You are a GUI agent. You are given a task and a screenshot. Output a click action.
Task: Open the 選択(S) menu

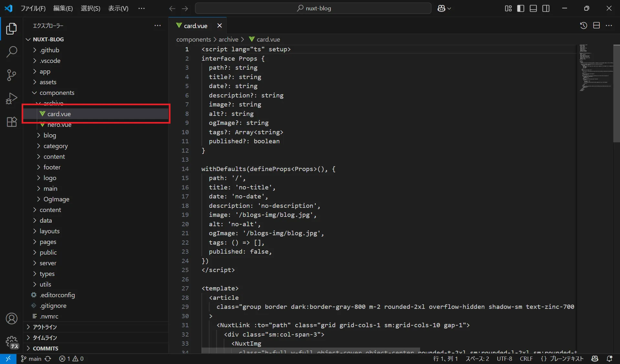point(90,8)
